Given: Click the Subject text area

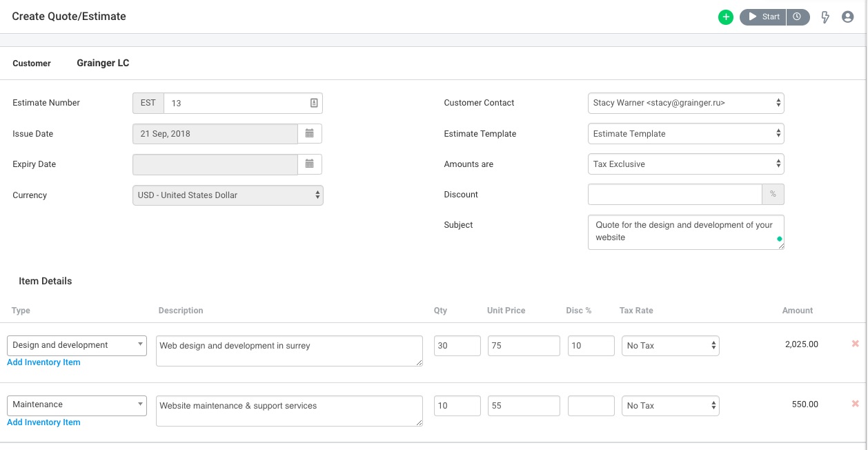Looking at the screenshot, I should (686, 232).
